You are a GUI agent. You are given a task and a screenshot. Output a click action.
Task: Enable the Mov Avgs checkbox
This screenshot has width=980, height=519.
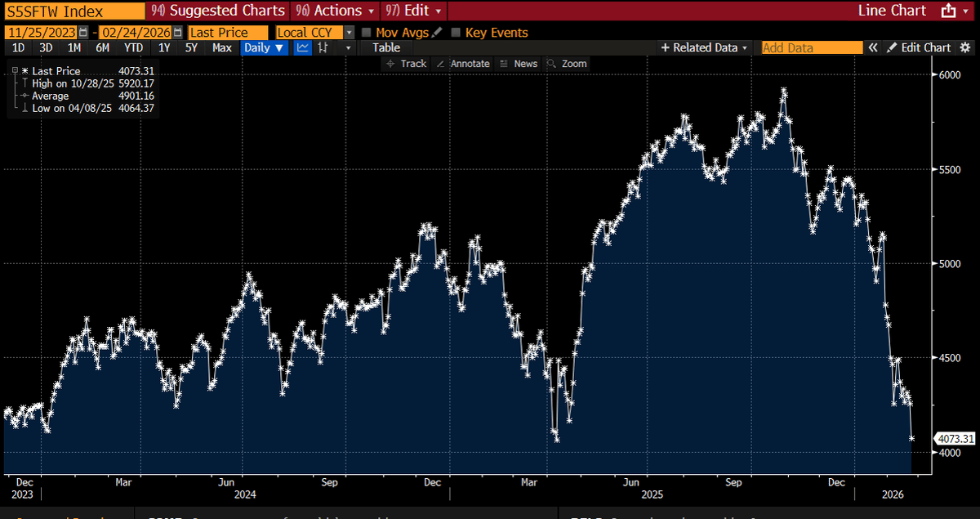pyautogui.click(x=366, y=32)
